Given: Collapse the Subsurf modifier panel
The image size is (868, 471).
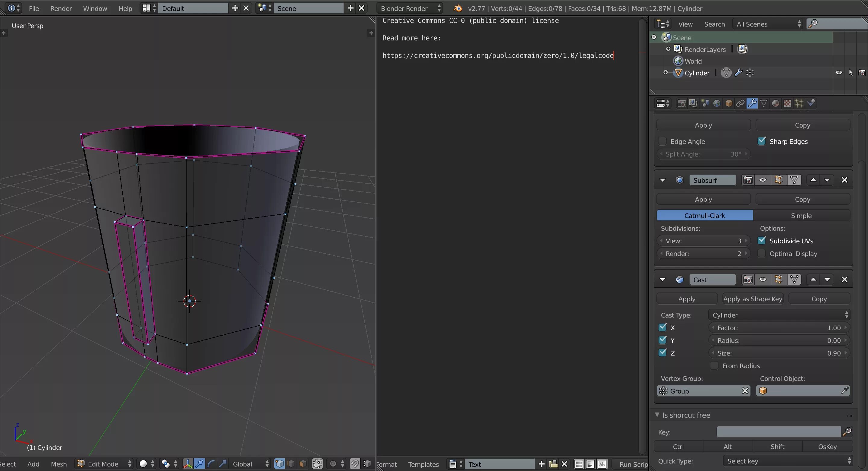Looking at the screenshot, I should coord(662,180).
